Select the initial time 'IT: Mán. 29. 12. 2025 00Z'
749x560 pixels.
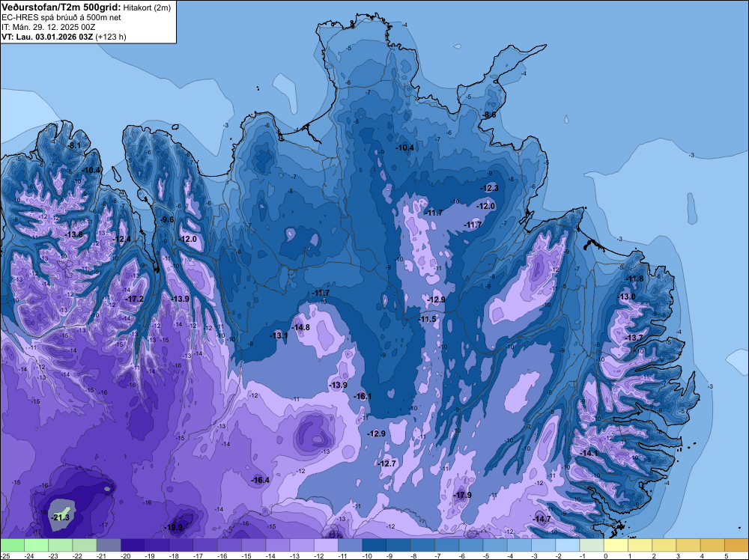[48, 27]
